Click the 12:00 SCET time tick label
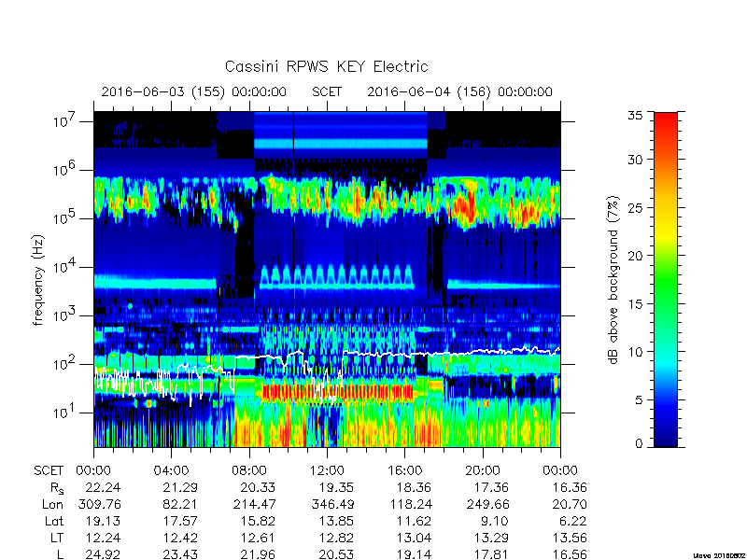This screenshot has width=747, height=560. click(x=327, y=470)
